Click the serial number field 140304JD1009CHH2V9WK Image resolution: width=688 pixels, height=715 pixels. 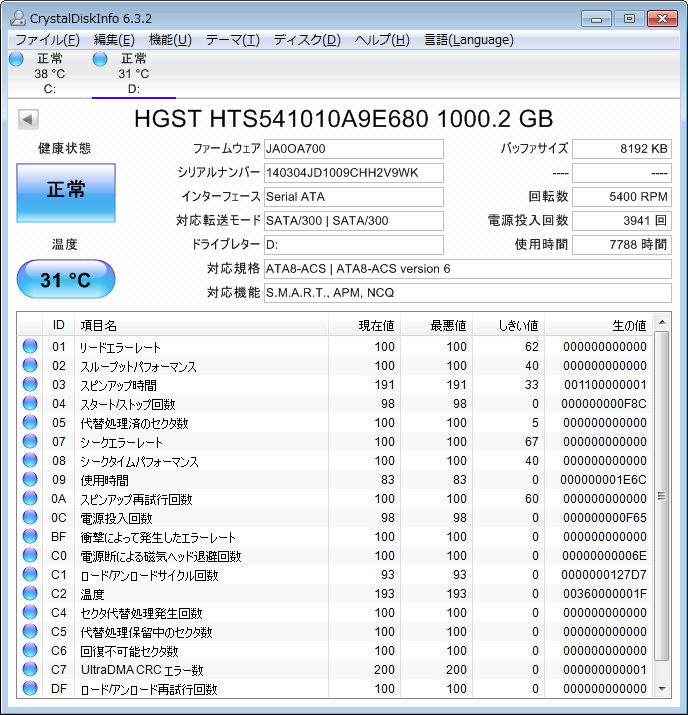(x=354, y=173)
